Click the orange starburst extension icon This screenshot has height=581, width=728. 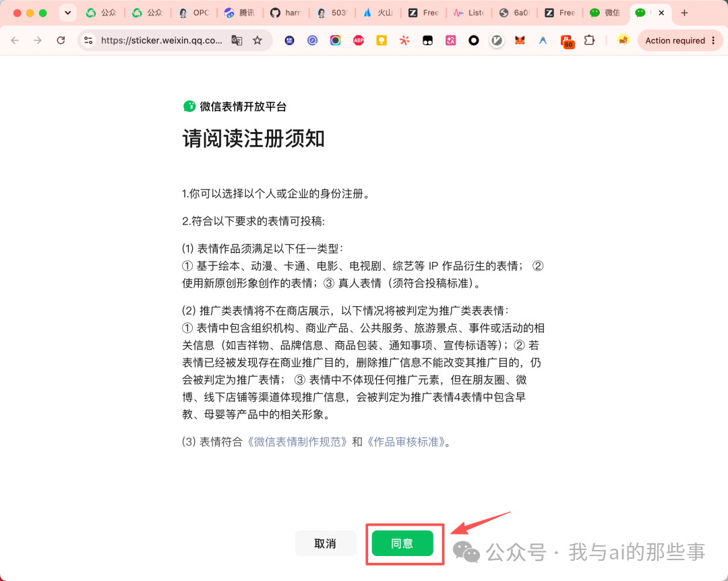click(x=405, y=40)
